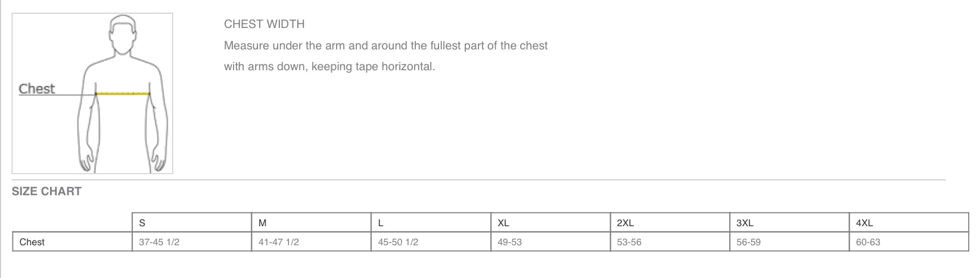Select the L size column header

pos(431,223)
